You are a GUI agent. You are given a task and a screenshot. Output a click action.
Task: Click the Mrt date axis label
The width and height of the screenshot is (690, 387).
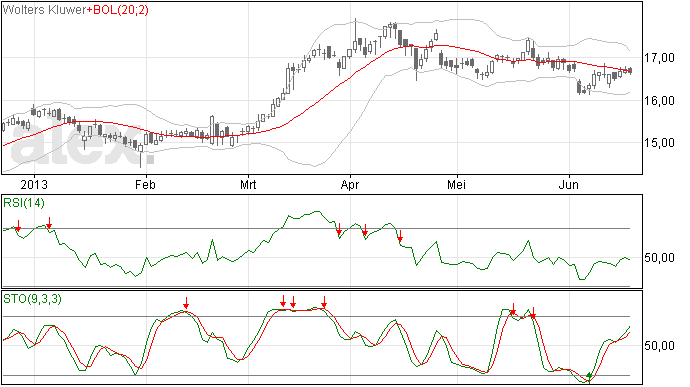pyautogui.click(x=248, y=184)
